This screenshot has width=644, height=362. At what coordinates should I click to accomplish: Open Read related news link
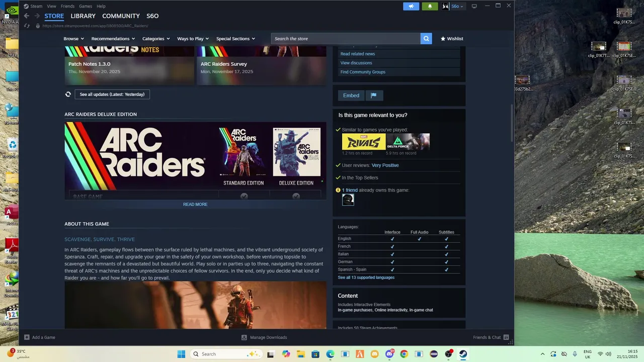358,54
